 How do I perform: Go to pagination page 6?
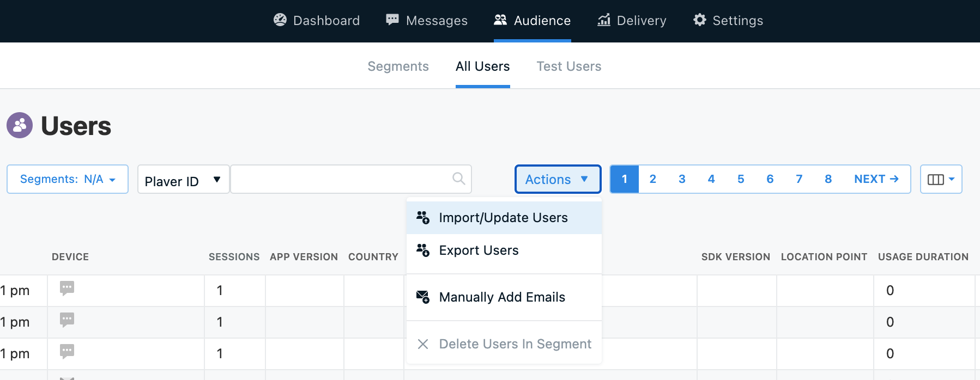point(770,179)
